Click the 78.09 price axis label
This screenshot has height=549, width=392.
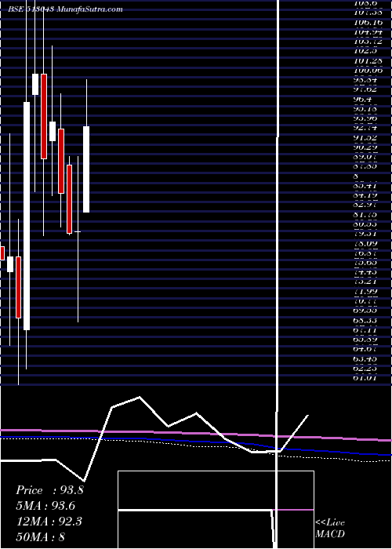click(x=364, y=242)
